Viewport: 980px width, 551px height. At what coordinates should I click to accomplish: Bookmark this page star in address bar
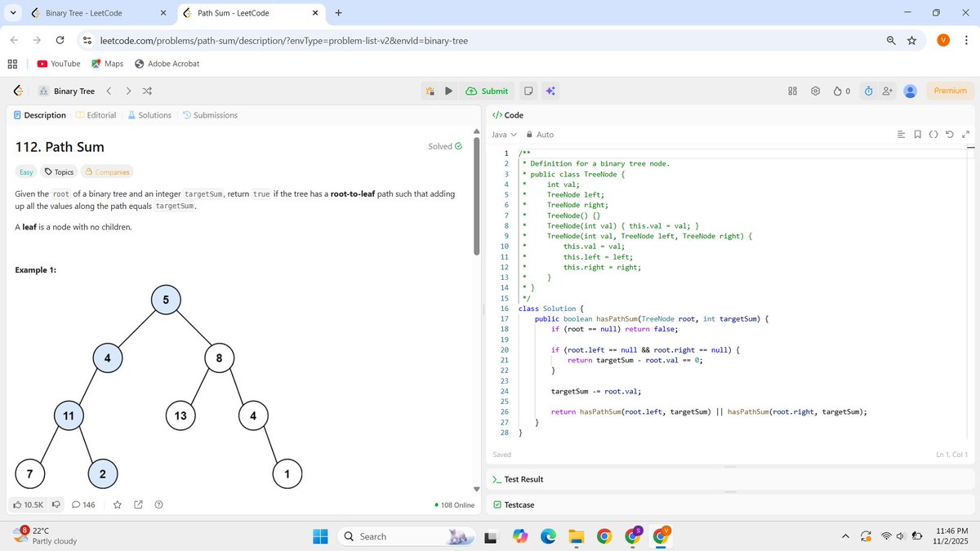point(912,41)
